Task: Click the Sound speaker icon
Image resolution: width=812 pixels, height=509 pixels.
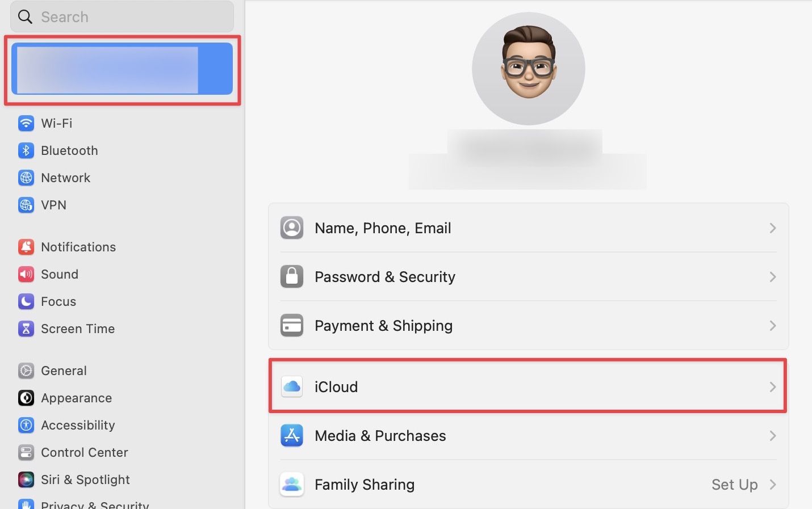Action: click(x=26, y=274)
